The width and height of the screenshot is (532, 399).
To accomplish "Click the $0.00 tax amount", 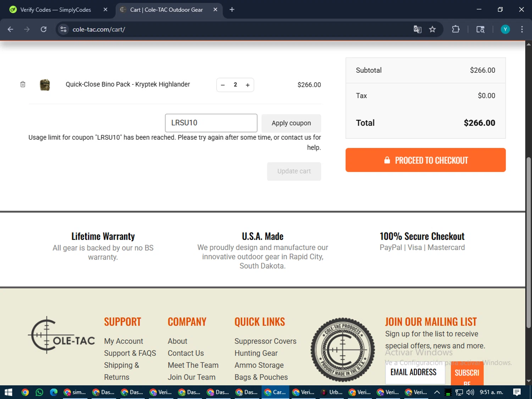I will pos(486,96).
